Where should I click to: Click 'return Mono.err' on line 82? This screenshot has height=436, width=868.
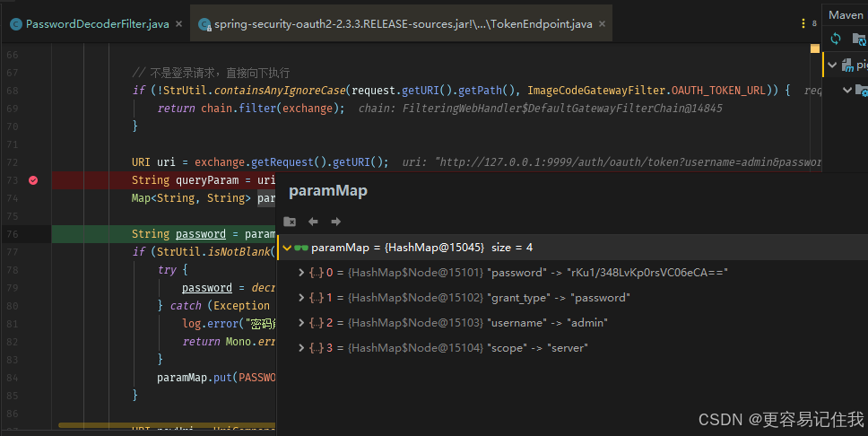coord(229,342)
